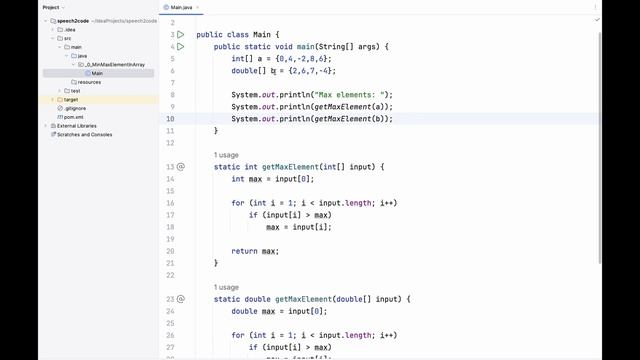This screenshot has height=360, width=640.
Task: Click the java source folder icon
Action: [74, 56]
